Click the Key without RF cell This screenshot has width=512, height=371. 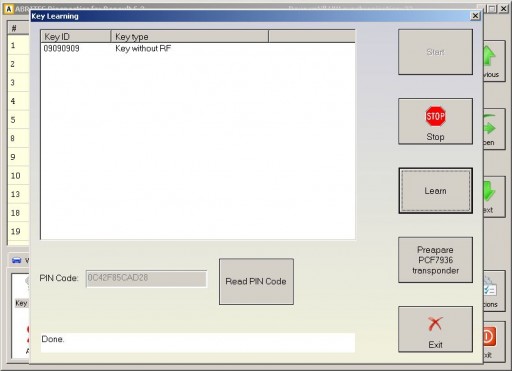(x=143, y=49)
